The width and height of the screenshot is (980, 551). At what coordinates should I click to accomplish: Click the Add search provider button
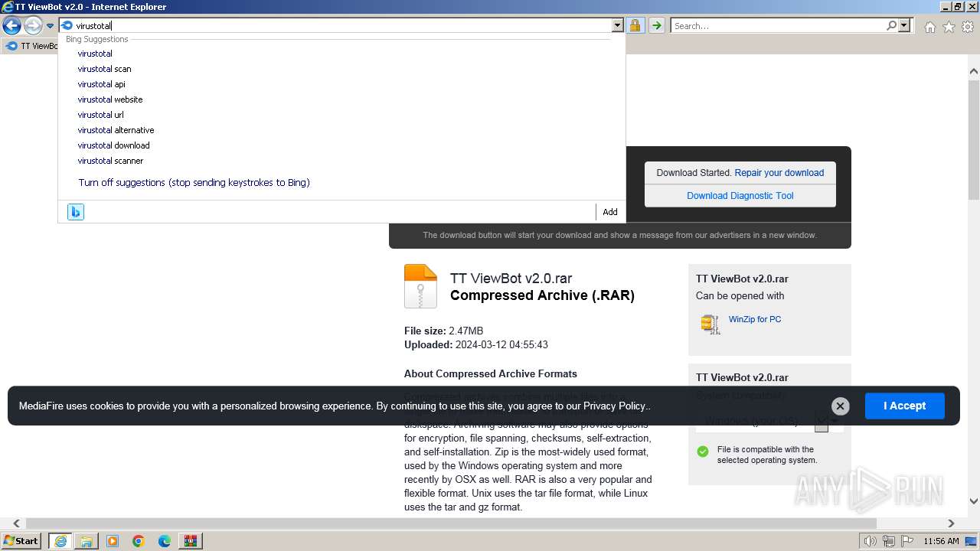610,212
